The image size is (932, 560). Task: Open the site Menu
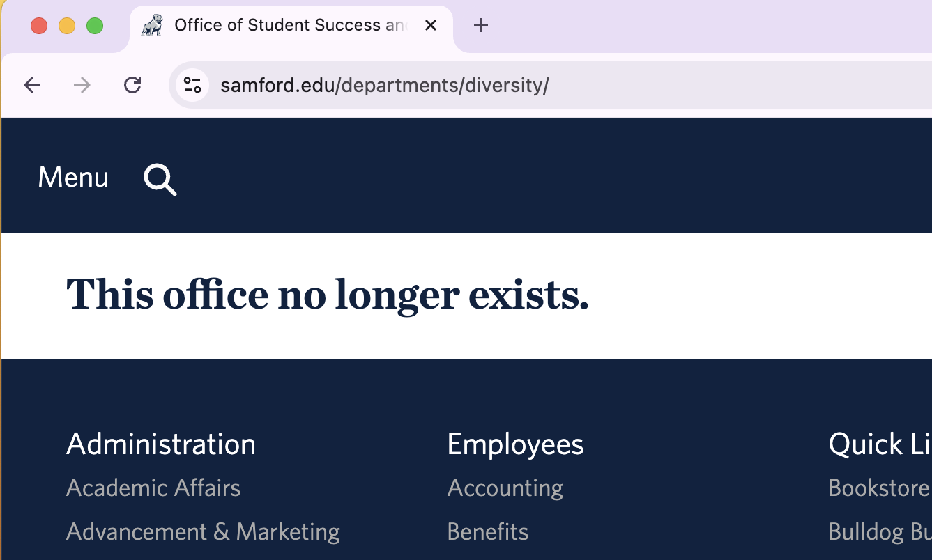(x=73, y=178)
